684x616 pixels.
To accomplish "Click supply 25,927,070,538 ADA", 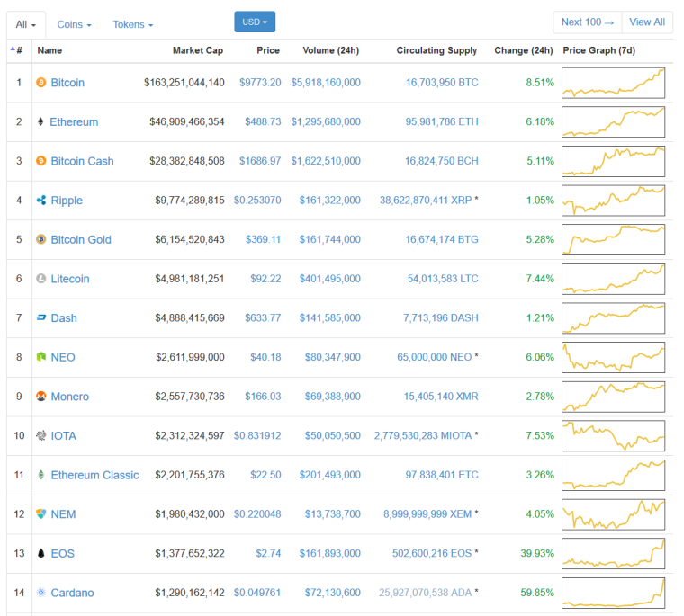I will point(426,593).
